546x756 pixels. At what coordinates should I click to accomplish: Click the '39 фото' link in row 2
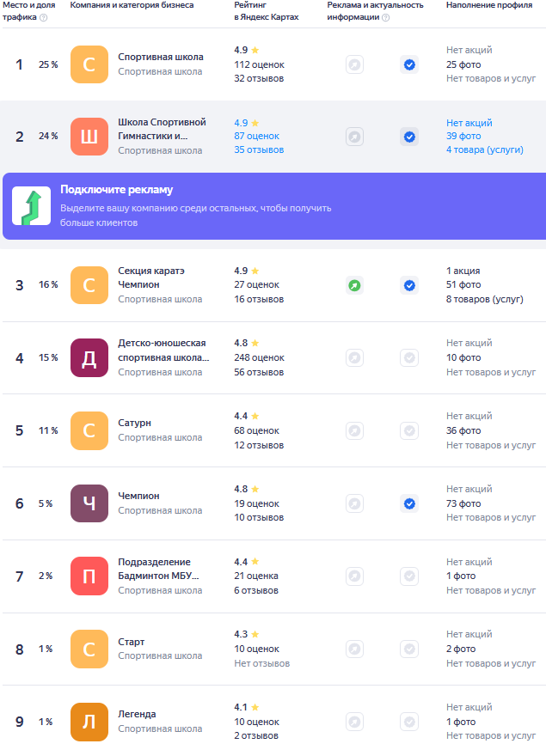point(463,136)
